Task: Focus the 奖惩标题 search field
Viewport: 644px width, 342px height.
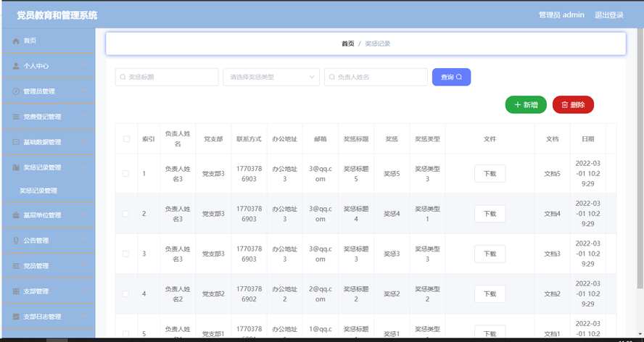Action: click(x=167, y=77)
